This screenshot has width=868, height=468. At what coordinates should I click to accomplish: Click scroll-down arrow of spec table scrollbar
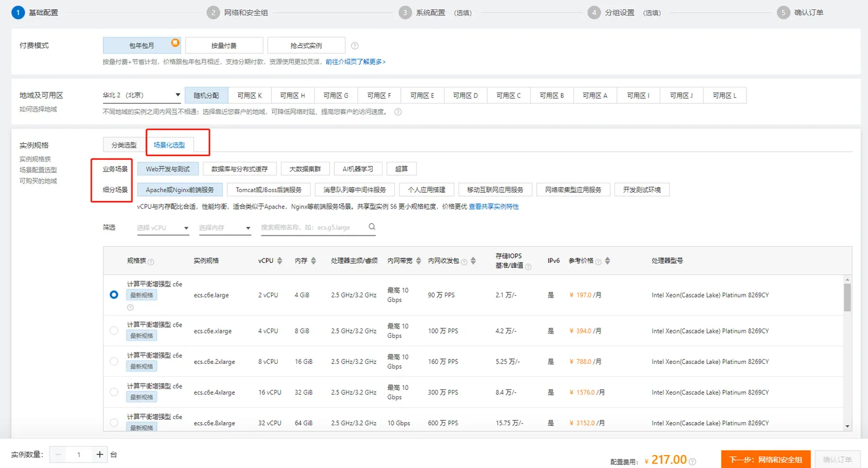(847, 426)
